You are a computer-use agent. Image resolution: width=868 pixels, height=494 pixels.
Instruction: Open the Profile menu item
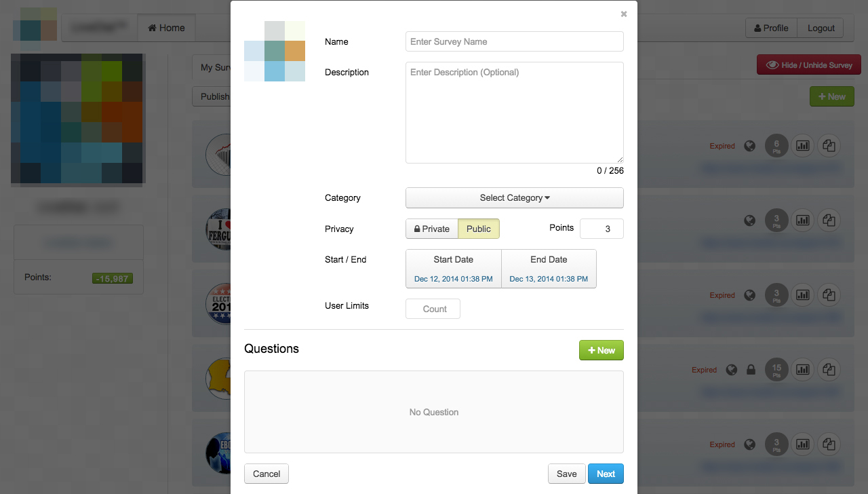point(771,28)
